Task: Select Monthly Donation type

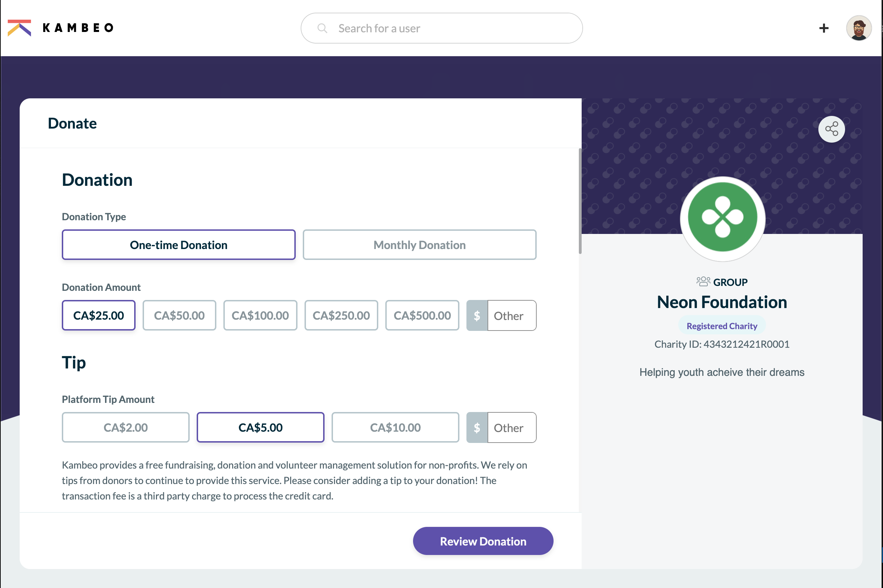Action: [x=419, y=245]
